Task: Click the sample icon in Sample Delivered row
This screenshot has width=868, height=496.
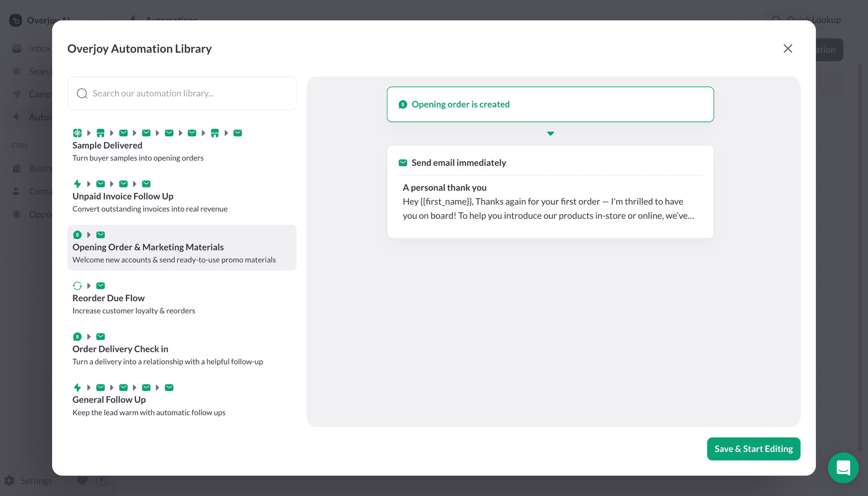Action: (x=77, y=133)
